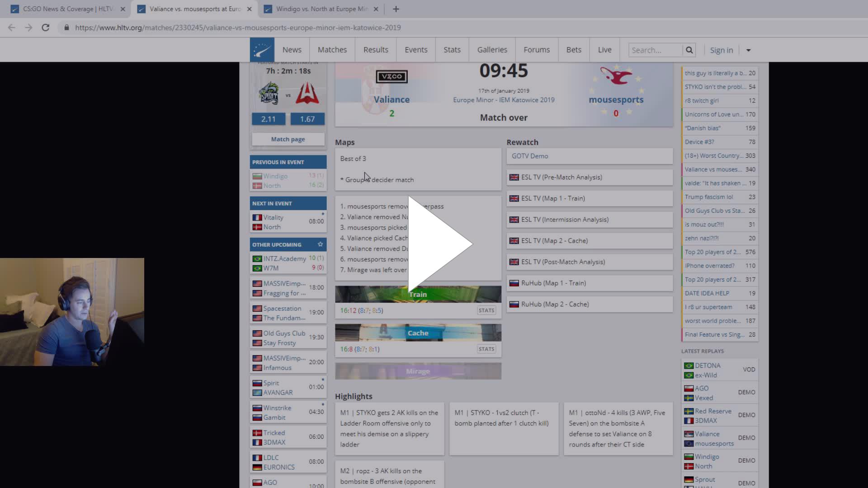Expand the dropdown arrow beside Sign in

click(748, 50)
